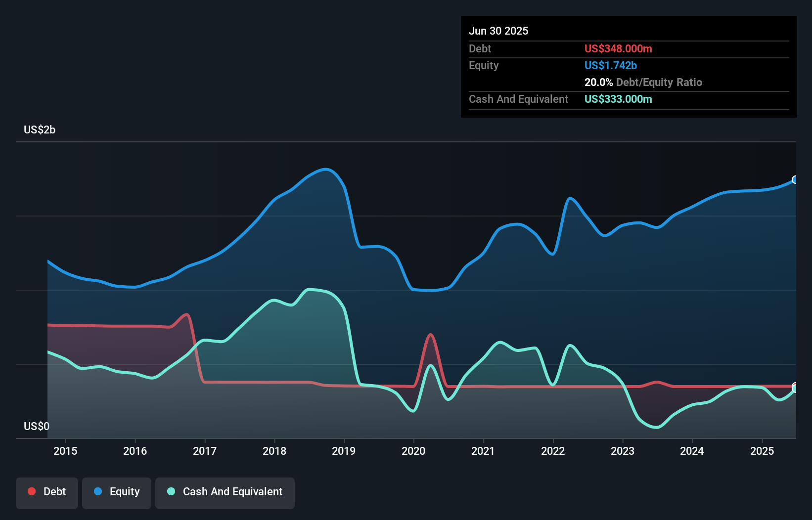Click the blue Equity legend dot
812x520 pixels.
(98, 491)
